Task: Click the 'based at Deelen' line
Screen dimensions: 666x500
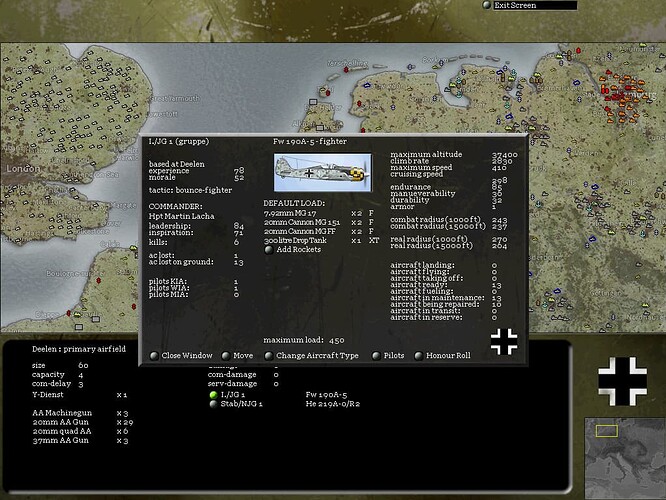Action: click(177, 164)
